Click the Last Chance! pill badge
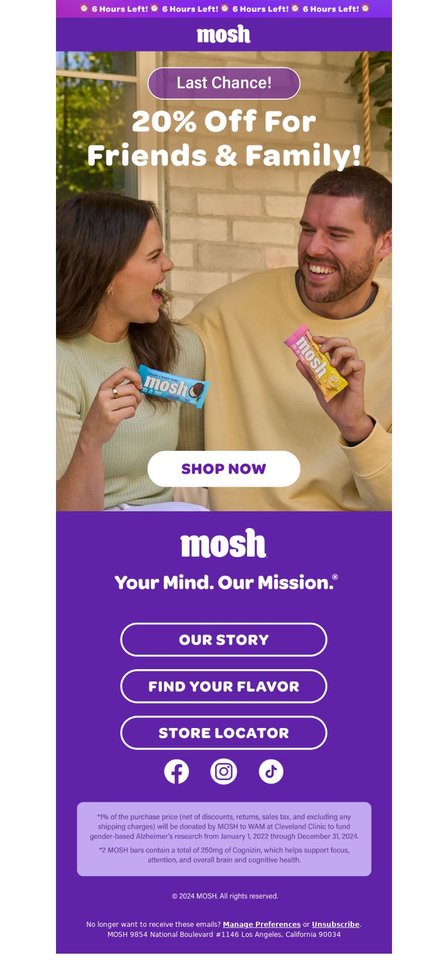 pos(224,83)
